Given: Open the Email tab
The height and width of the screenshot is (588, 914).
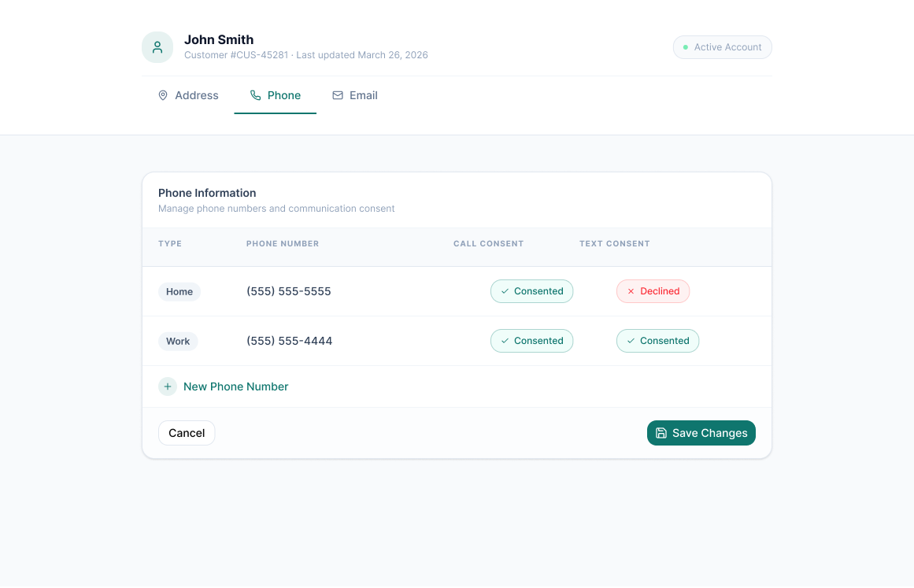Looking at the screenshot, I should (x=355, y=95).
